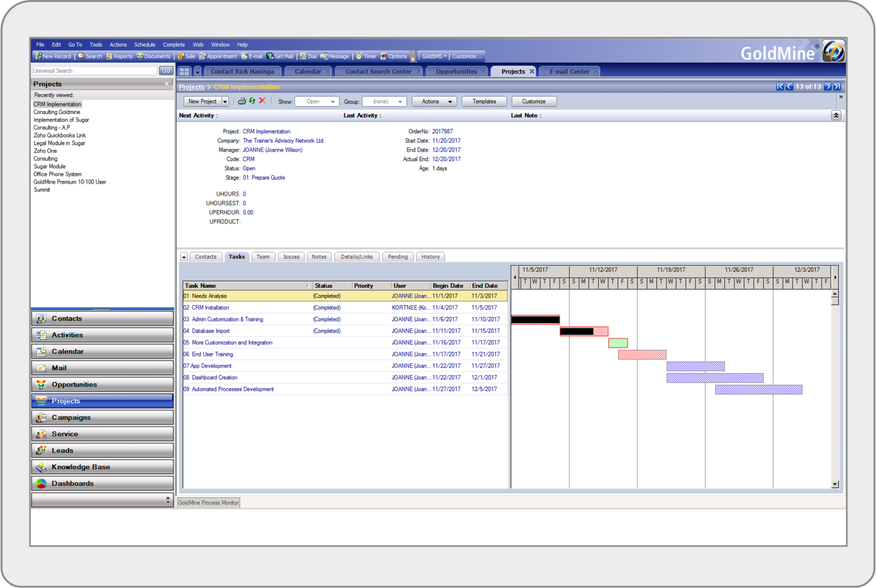Viewport: 876px width, 588px height.
Task: Click the Universal Search input field
Action: tap(94, 71)
